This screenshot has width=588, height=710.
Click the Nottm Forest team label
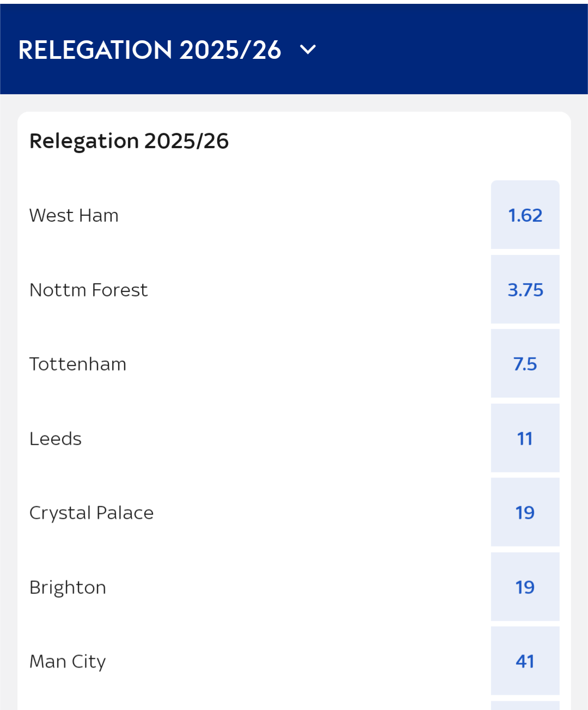coord(88,290)
